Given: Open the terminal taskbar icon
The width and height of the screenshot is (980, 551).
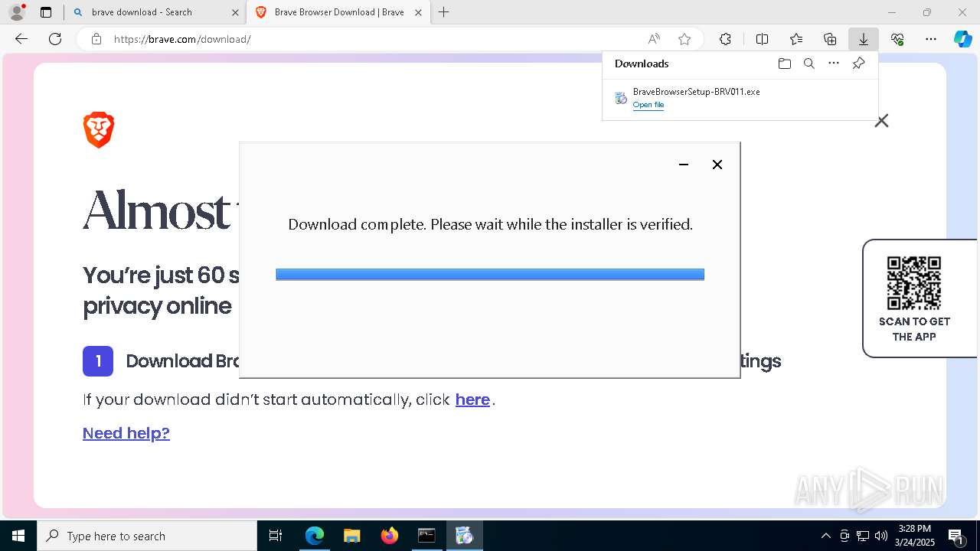Looking at the screenshot, I should 426,536.
